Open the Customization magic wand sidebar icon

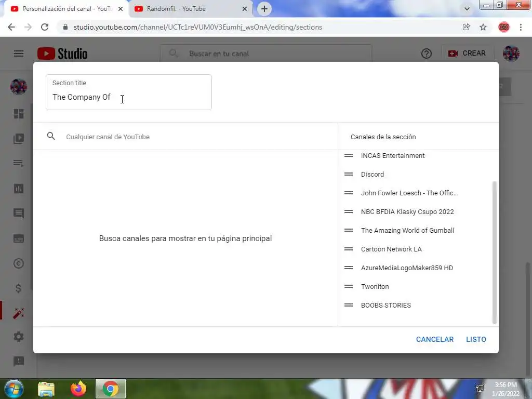pos(19,313)
